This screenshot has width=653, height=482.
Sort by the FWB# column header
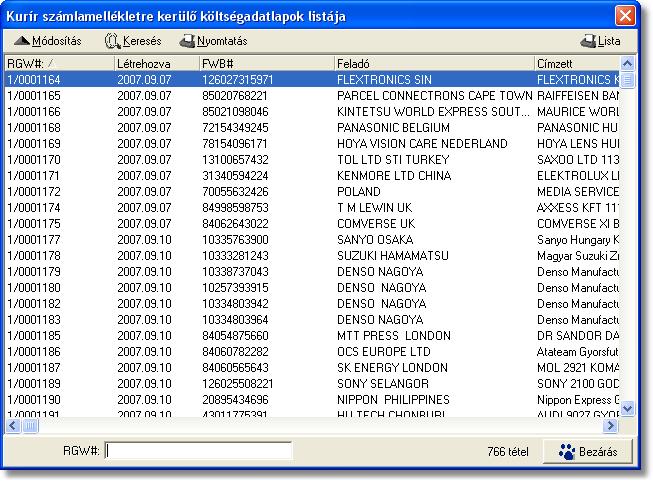click(267, 63)
